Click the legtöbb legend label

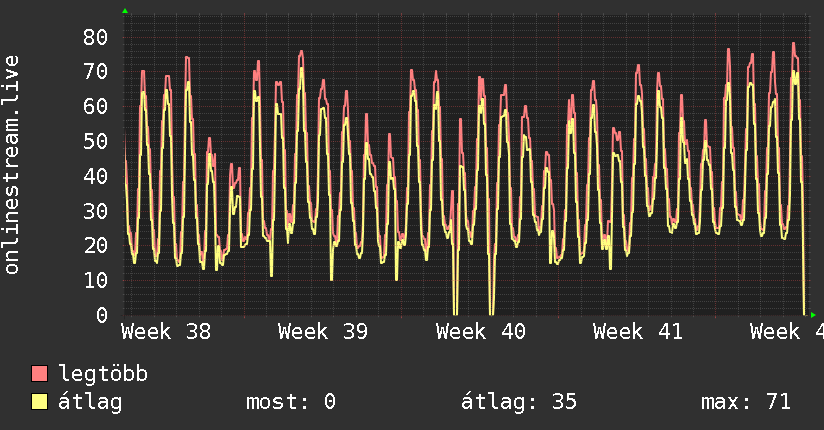click(103, 374)
